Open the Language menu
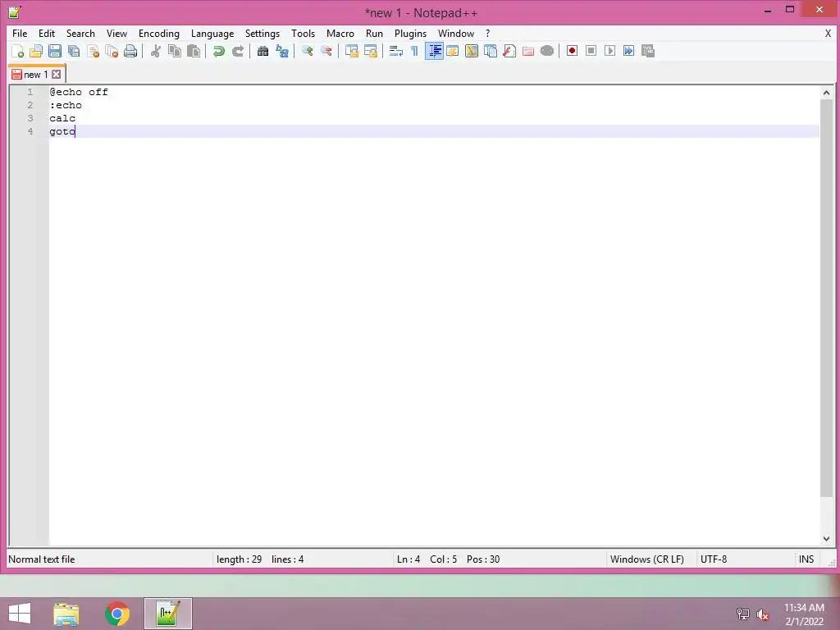This screenshot has height=630, width=840. [212, 33]
